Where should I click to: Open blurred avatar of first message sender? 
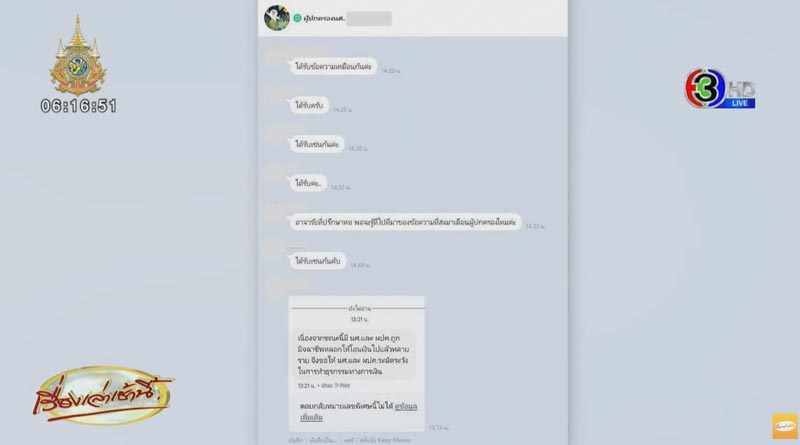274,57
